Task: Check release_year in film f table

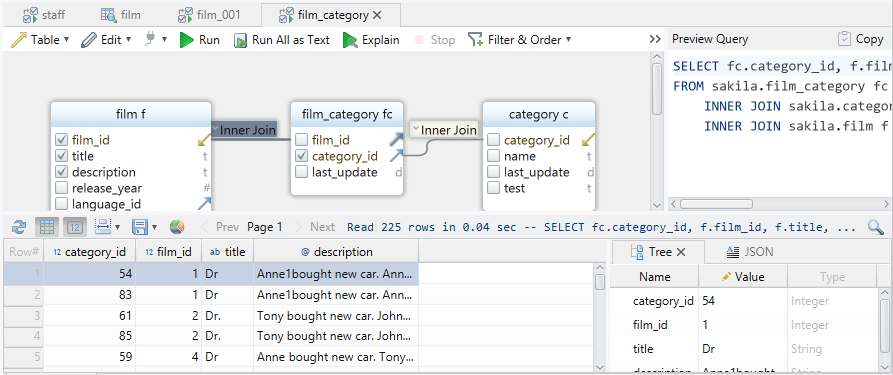Action: coord(62,188)
